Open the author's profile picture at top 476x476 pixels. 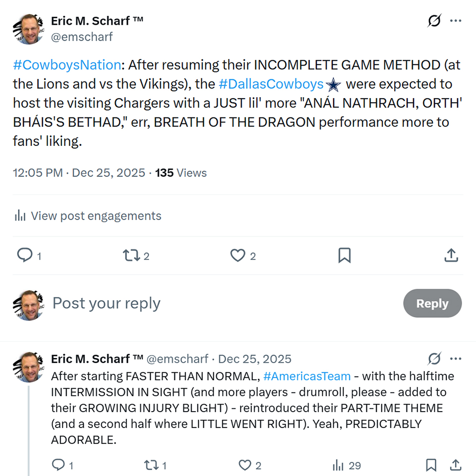click(x=27, y=29)
